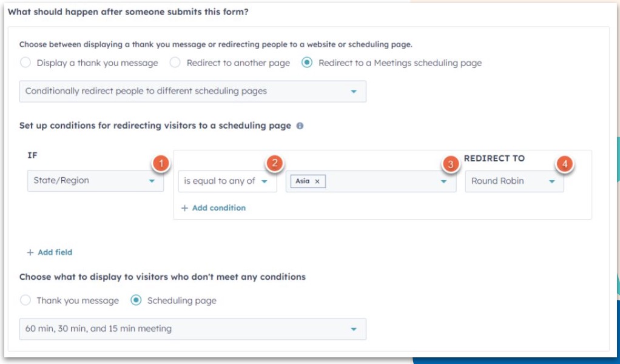Select Redirect to another page option
The image size is (620, 364).
point(175,62)
